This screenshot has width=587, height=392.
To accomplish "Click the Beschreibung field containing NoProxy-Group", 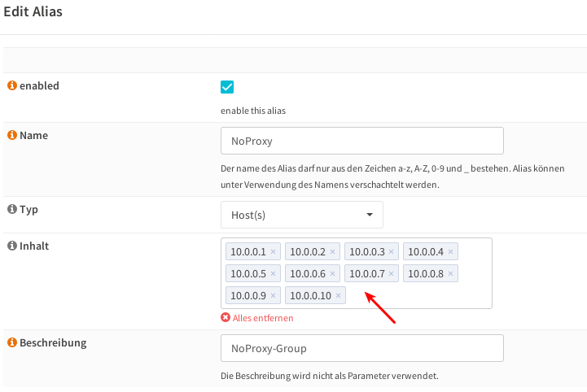I will [x=362, y=348].
